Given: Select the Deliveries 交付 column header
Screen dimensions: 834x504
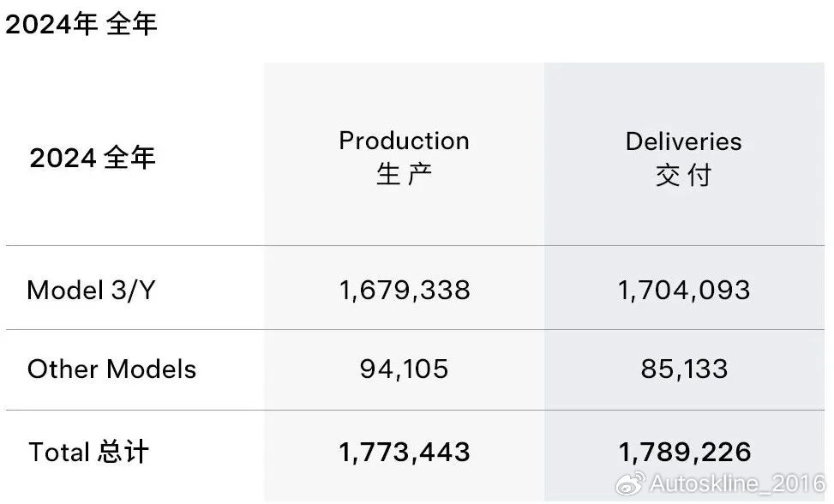Looking at the screenshot, I should pos(683,159).
